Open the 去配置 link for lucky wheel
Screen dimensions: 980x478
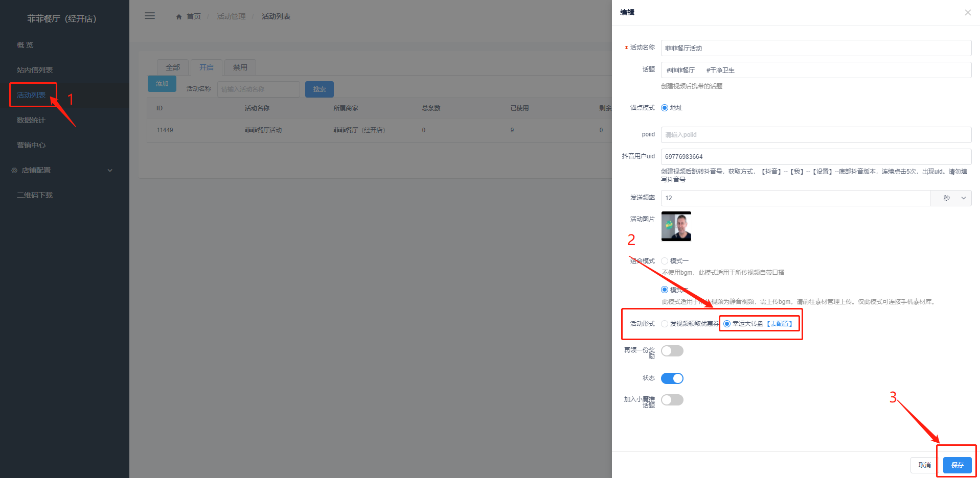(780, 324)
